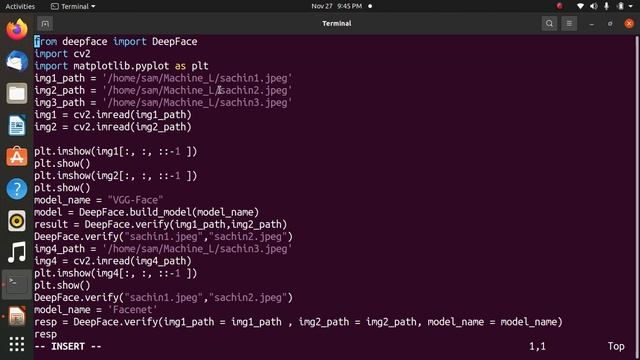Click the img4_path assignment line
Viewport: 640px width, 360px height.
163,249
